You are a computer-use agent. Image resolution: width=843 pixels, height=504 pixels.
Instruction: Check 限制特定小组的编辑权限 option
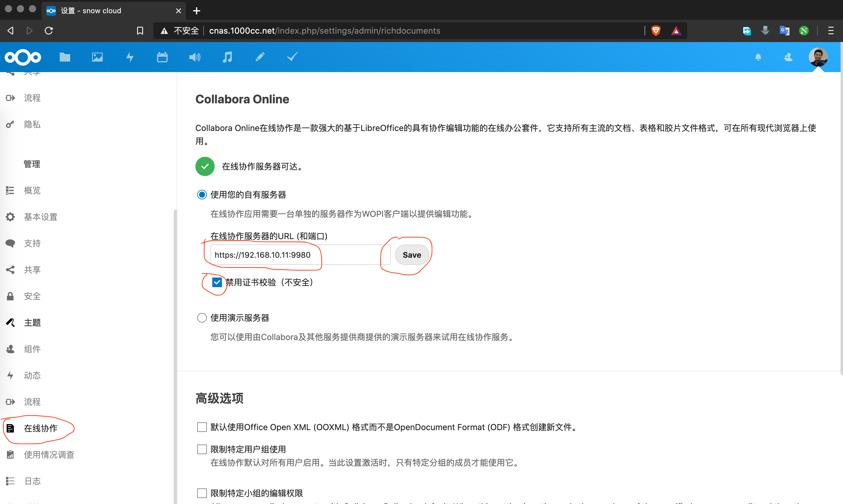[x=202, y=493]
